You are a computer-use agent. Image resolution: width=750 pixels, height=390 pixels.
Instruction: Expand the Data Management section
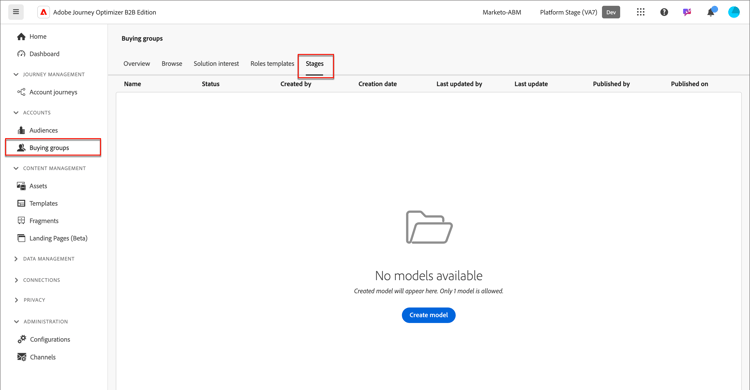(16, 259)
